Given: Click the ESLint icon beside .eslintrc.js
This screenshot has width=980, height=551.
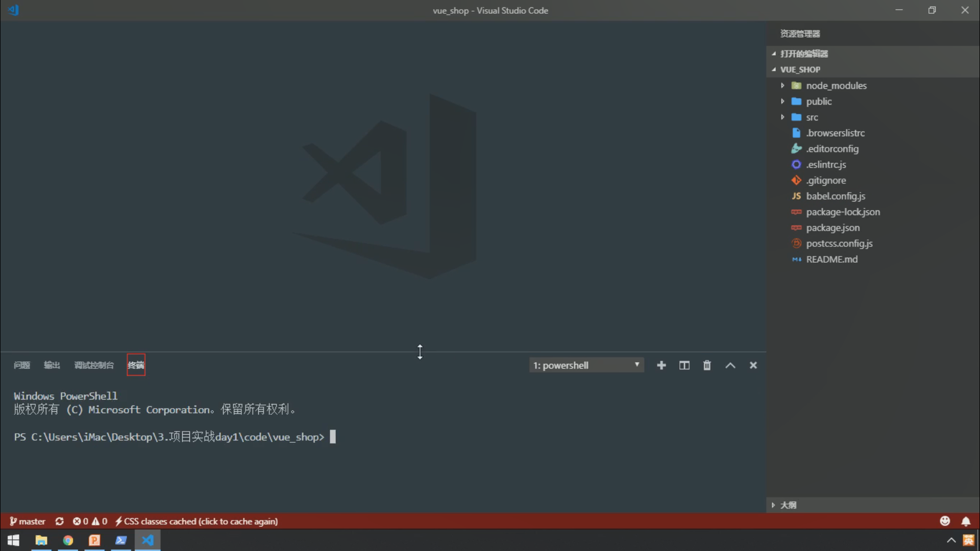Looking at the screenshot, I should point(796,165).
